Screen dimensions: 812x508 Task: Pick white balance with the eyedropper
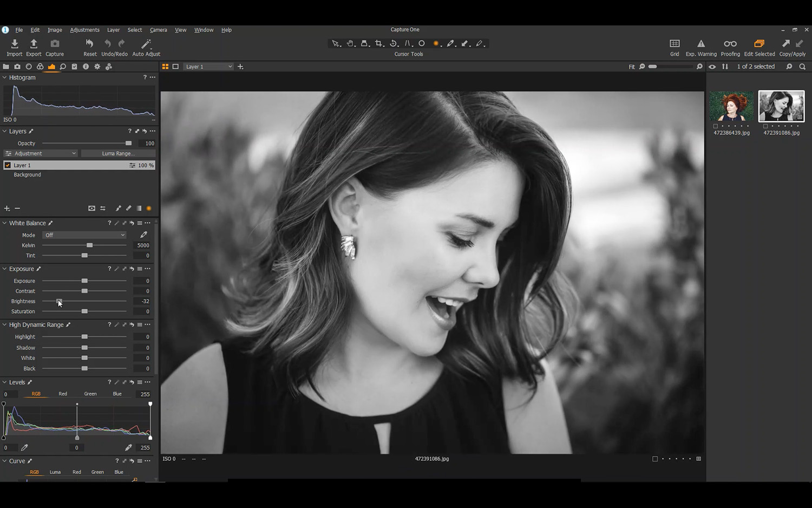[x=143, y=235]
